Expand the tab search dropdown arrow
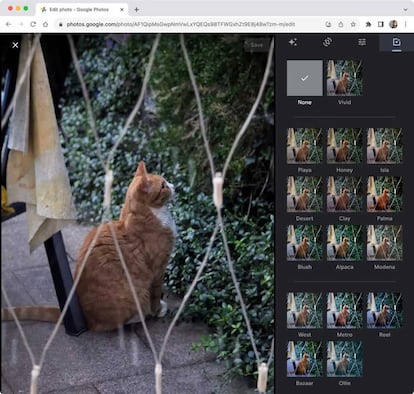Screen dimensions: 414x394 click(x=405, y=9)
